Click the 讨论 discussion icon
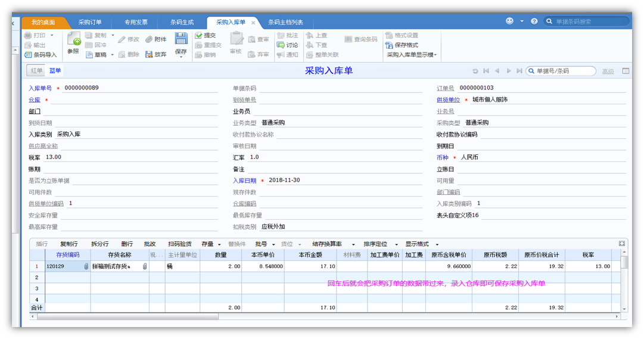Image resolution: width=644 pixels, height=339 pixels. coord(281,45)
